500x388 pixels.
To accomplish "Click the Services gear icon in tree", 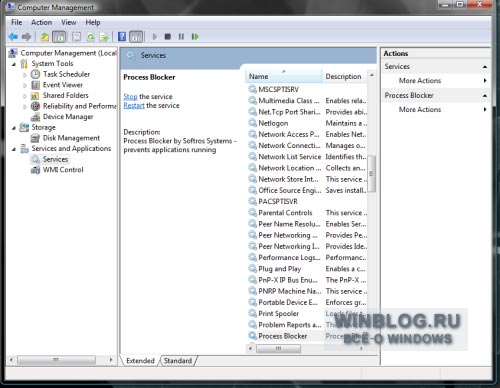I will pyautogui.click(x=35, y=159).
